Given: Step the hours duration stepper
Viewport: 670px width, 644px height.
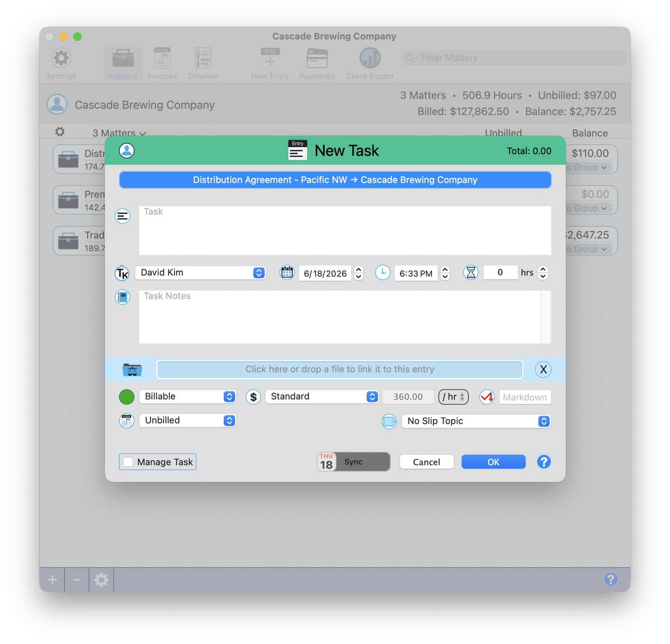Looking at the screenshot, I should pos(543,273).
